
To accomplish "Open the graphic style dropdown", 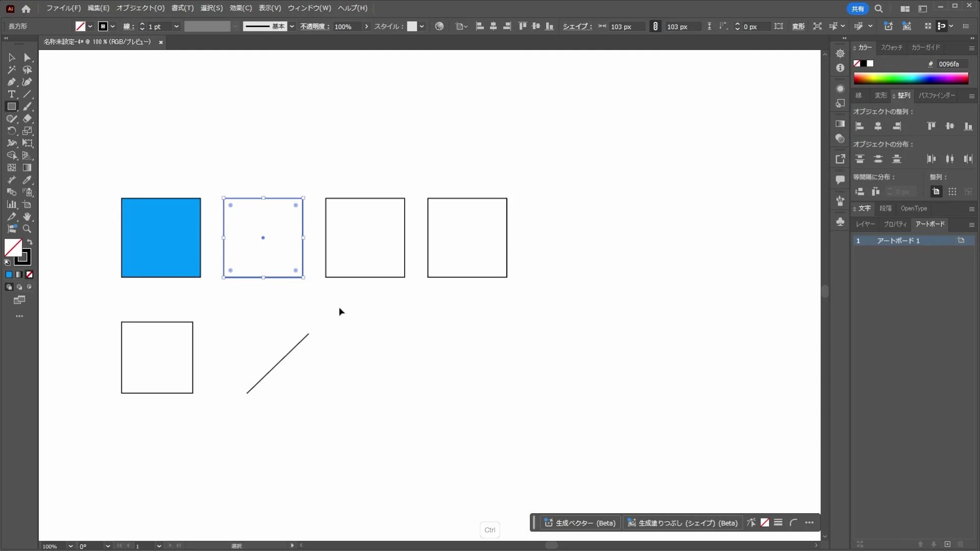I will click(422, 27).
